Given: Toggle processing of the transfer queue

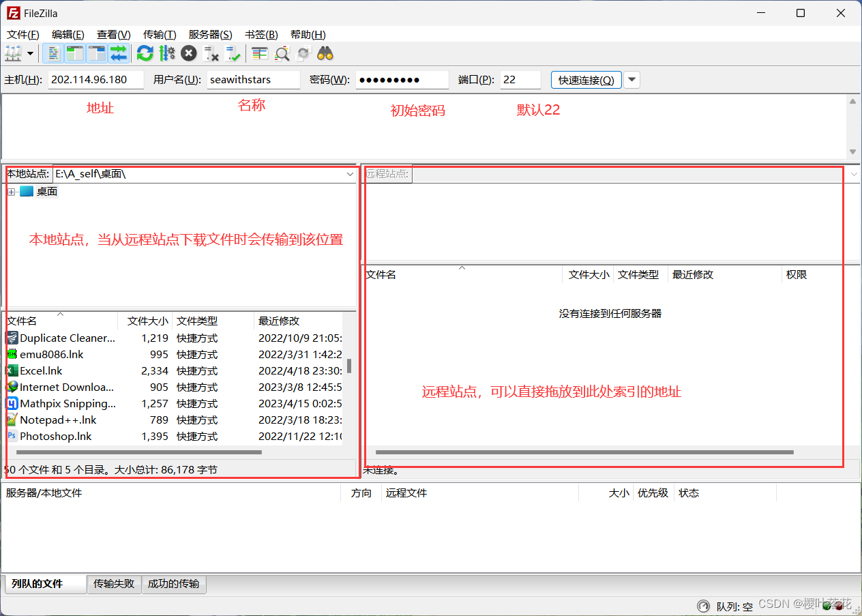Looking at the screenshot, I should point(167,53).
